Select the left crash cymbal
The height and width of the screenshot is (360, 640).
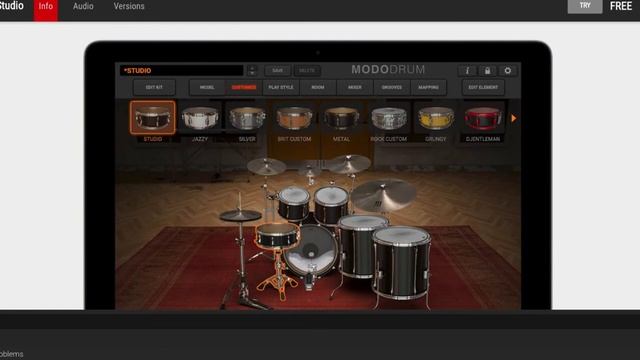[266, 166]
